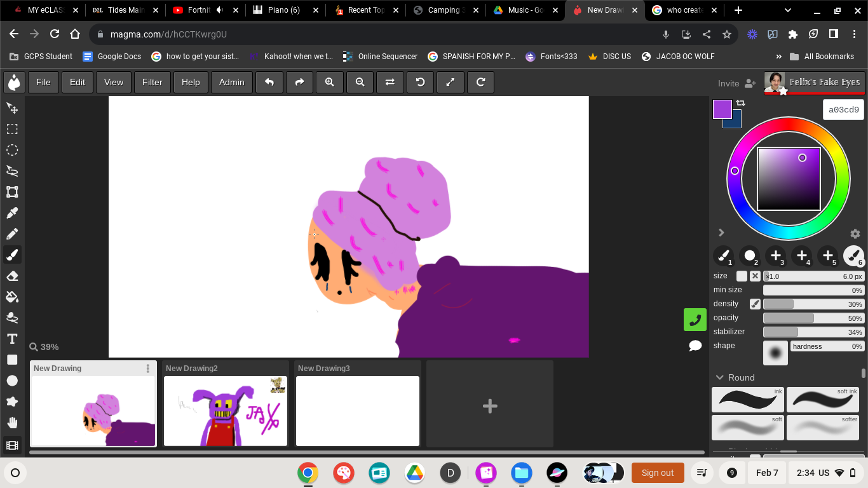Viewport: 868px width, 488px height.
Task: Toggle the filmstrip drawings panel icon
Action: point(12,445)
